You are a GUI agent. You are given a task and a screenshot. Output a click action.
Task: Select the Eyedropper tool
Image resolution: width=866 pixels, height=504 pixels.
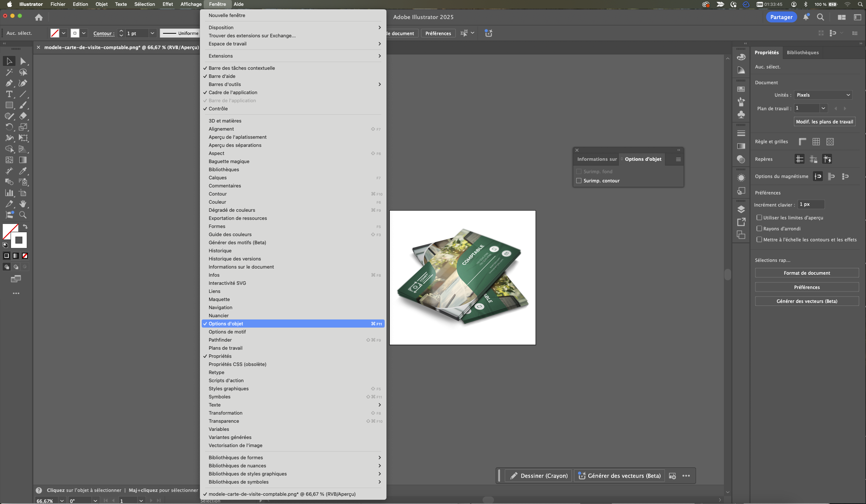[23, 171]
